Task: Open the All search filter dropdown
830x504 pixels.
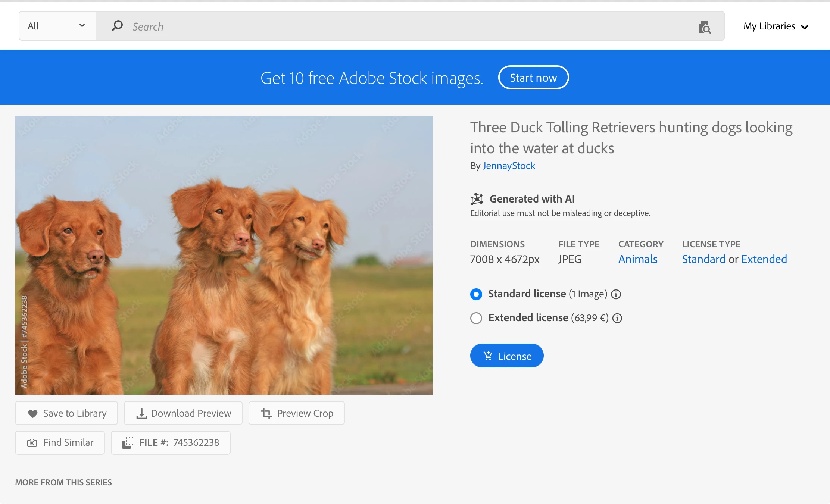Action: [57, 26]
